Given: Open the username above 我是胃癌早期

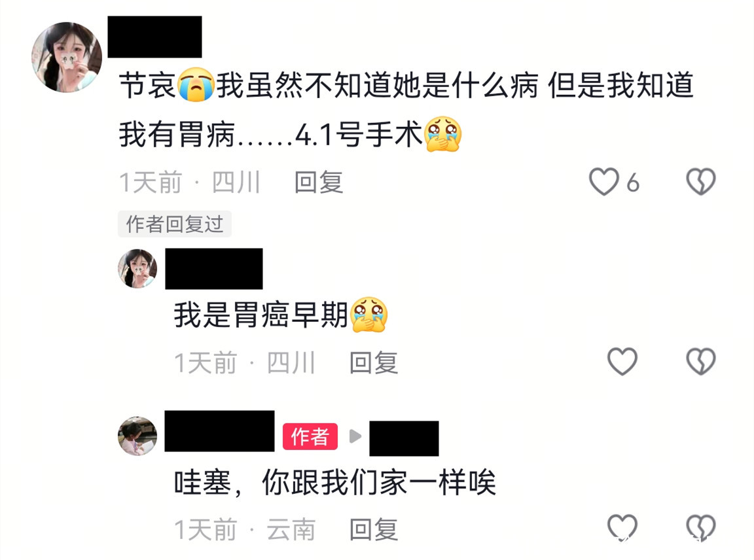Looking at the screenshot, I should click(x=214, y=269).
